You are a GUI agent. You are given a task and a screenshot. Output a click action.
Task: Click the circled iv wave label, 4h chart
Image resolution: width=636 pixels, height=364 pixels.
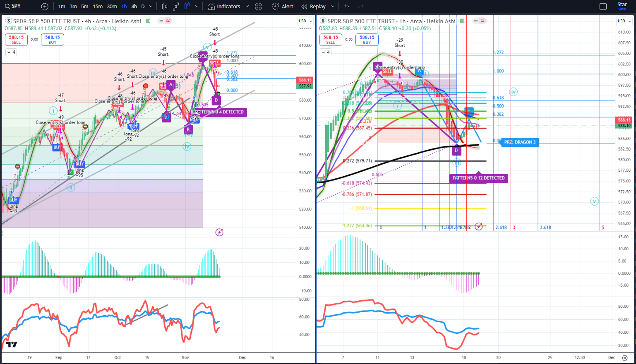[x=187, y=146]
